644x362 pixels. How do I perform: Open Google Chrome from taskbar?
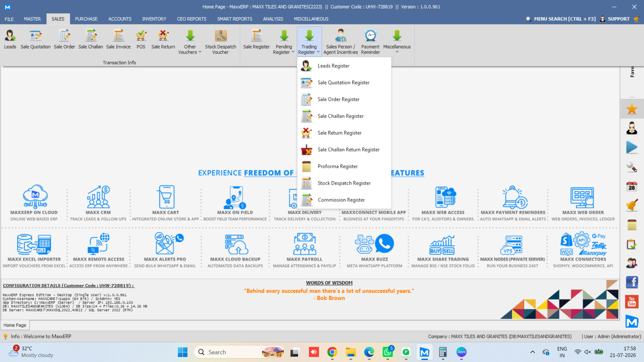[x=332, y=352]
